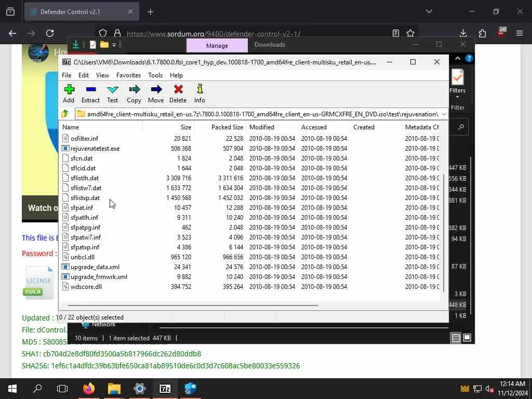The image size is (532, 399).
Task: Sort list by the Accessed column
Action: tap(324, 127)
